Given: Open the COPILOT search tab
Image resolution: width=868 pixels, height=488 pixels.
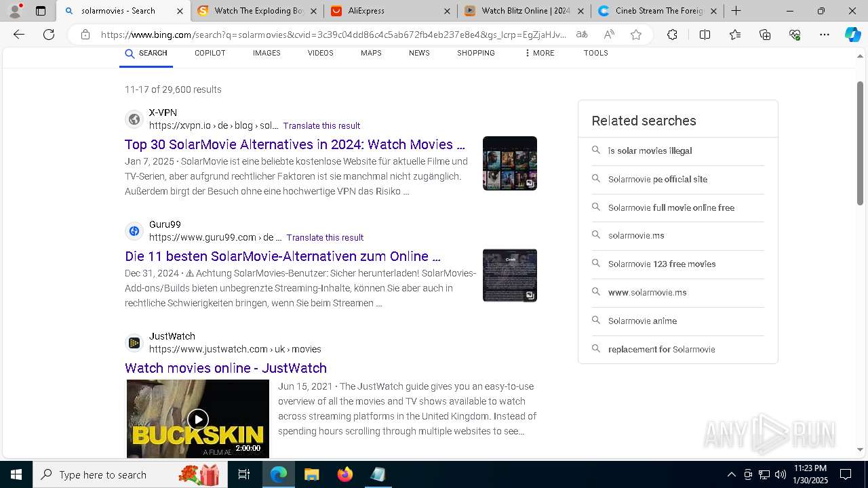Looking at the screenshot, I should pos(210,53).
